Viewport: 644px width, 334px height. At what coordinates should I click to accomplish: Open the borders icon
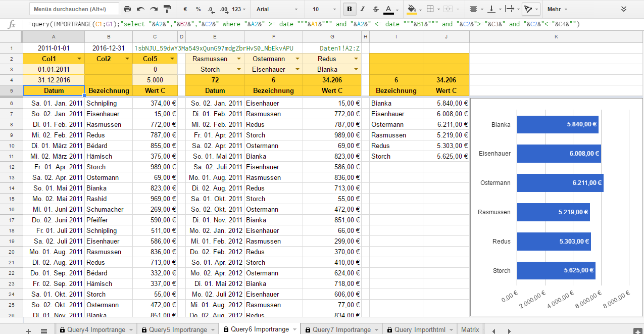coord(430,9)
